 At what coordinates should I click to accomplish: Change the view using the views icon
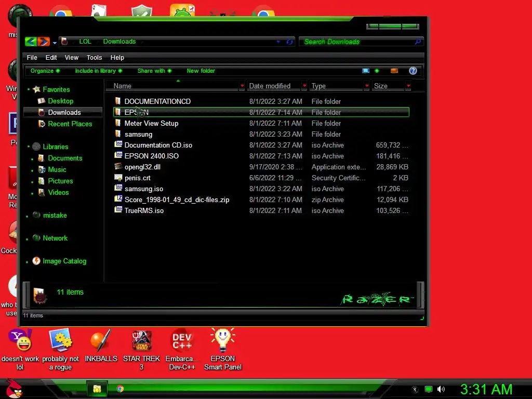[366, 71]
